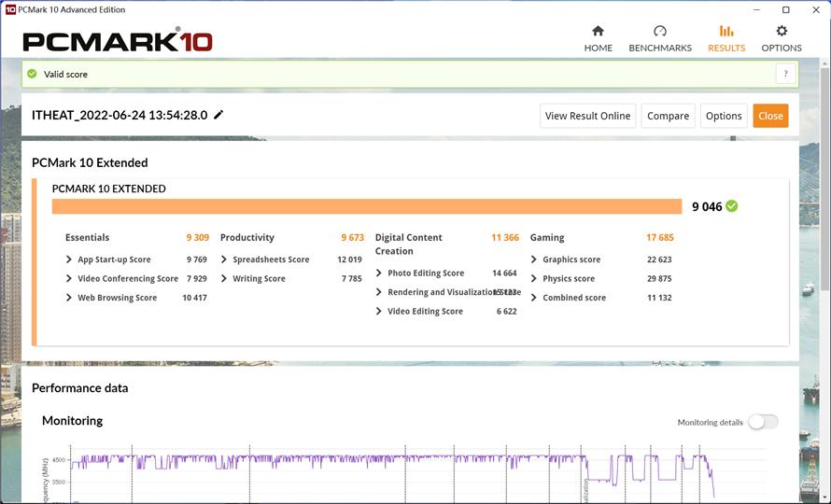Click View Result Online button
The height and width of the screenshot is (504, 831).
(587, 116)
